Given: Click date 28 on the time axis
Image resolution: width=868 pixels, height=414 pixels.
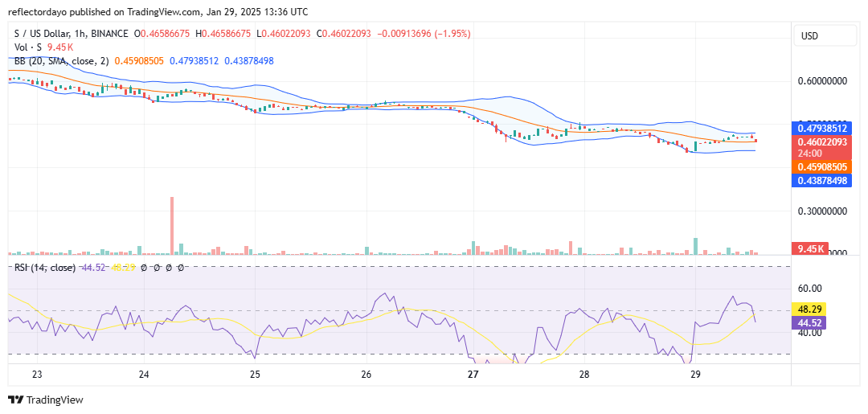Looking at the screenshot, I should (583, 374).
